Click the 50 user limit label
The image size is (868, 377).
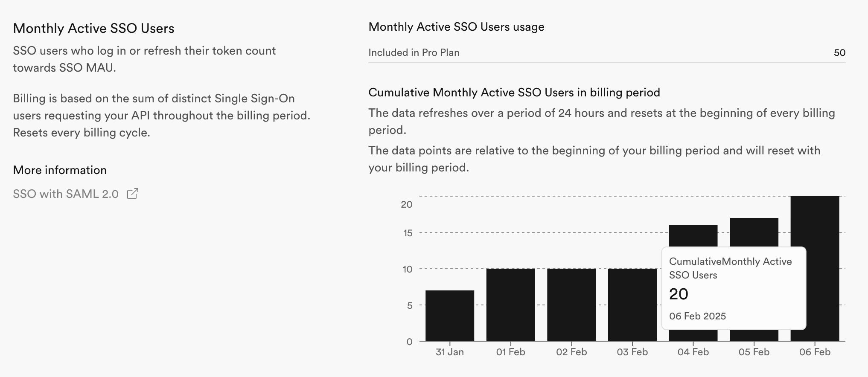(x=840, y=52)
